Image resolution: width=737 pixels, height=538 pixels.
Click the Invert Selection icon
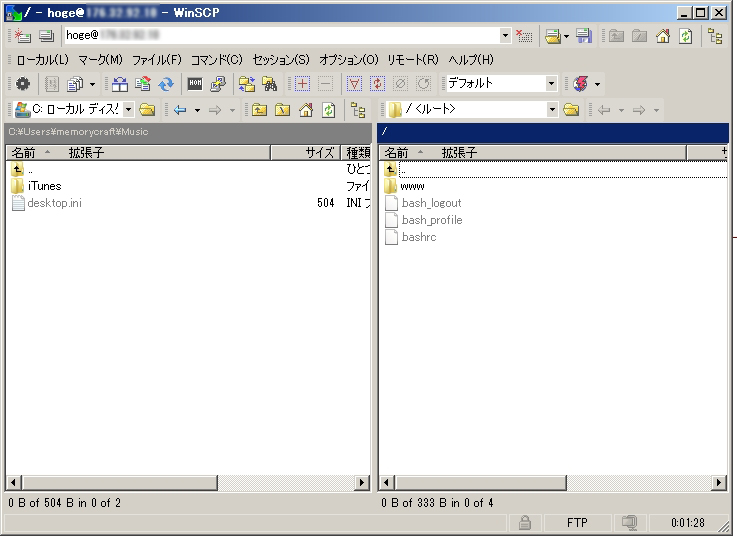click(377, 84)
